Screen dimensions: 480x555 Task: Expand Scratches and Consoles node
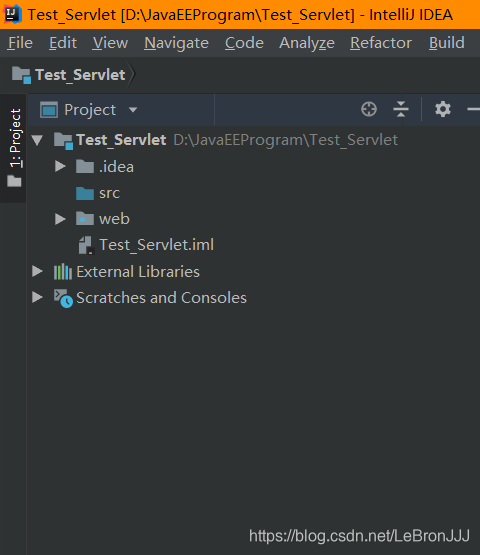click(37, 297)
